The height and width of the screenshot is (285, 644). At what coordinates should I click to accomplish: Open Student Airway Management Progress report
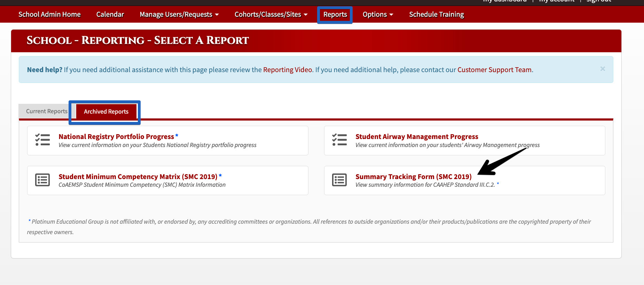click(x=417, y=137)
